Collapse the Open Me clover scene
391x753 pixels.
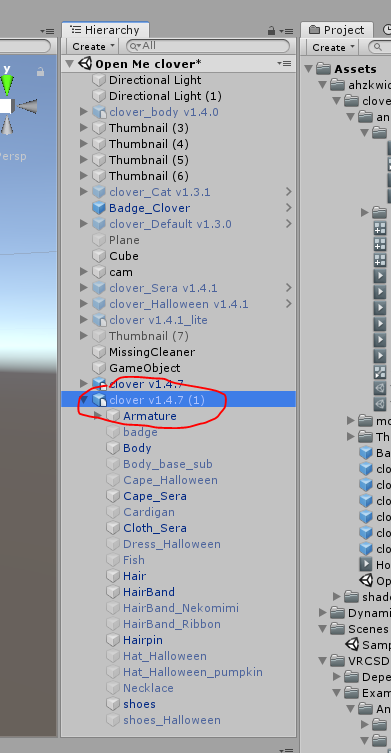coord(70,63)
